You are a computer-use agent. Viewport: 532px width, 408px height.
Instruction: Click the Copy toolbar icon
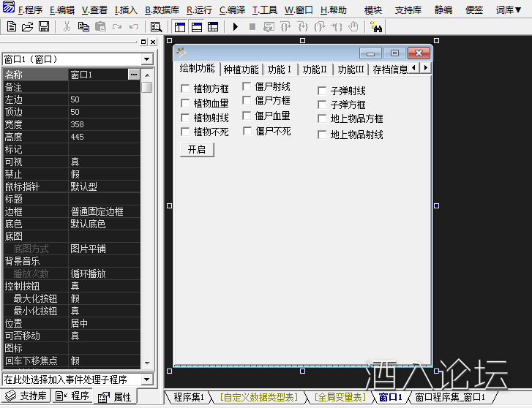click(x=83, y=27)
